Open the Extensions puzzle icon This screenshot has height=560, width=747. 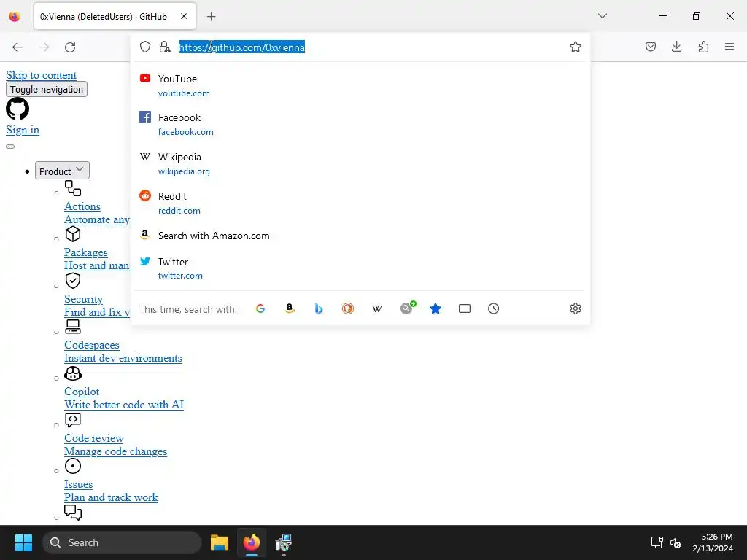coord(703,47)
